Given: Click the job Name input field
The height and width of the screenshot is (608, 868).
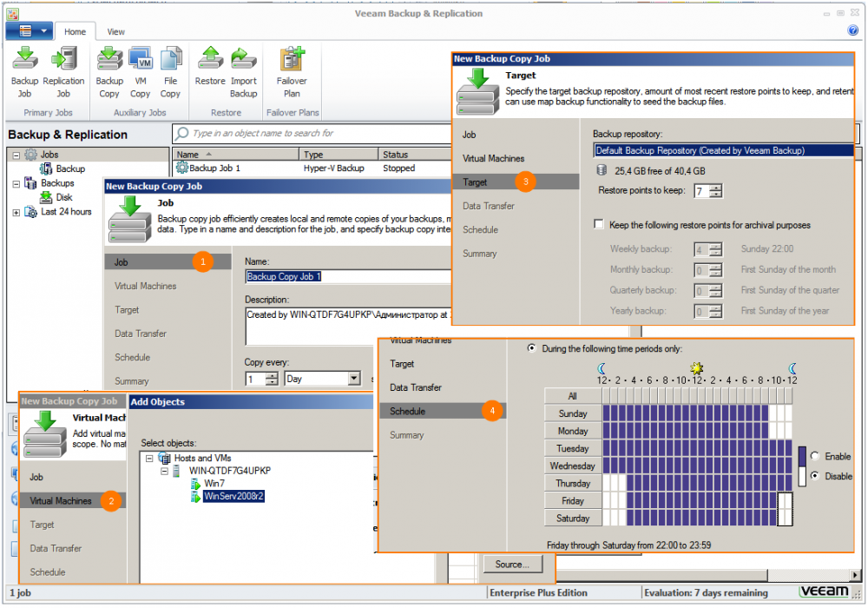Looking at the screenshot, I should click(x=349, y=276).
